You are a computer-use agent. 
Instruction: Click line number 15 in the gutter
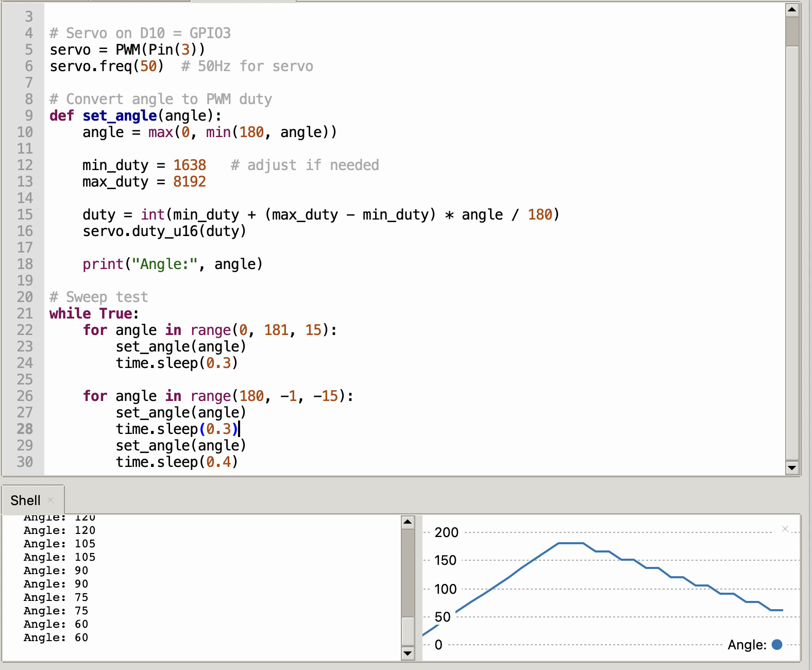pyautogui.click(x=25, y=215)
